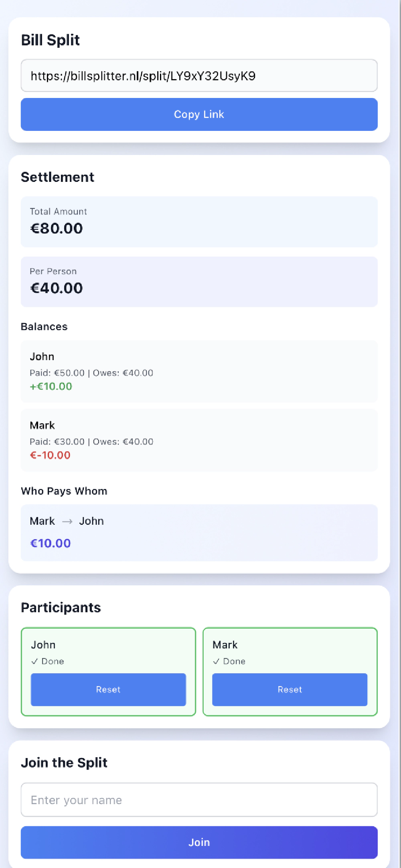Image resolution: width=401 pixels, height=868 pixels.
Task: Click the Settlement section heading
Action: [x=57, y=177]
